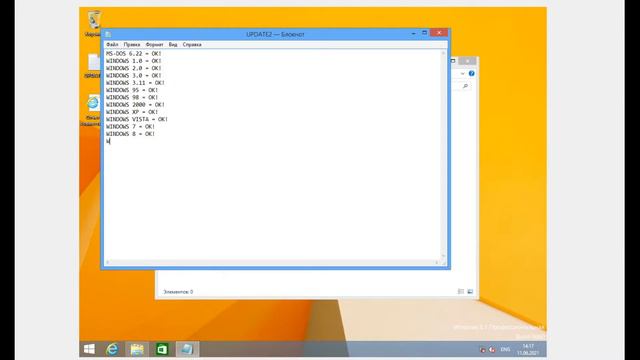Maximize the Explorer window behind Notepad
This screenshot has width=640, height=360.
[x=453, y=61]
